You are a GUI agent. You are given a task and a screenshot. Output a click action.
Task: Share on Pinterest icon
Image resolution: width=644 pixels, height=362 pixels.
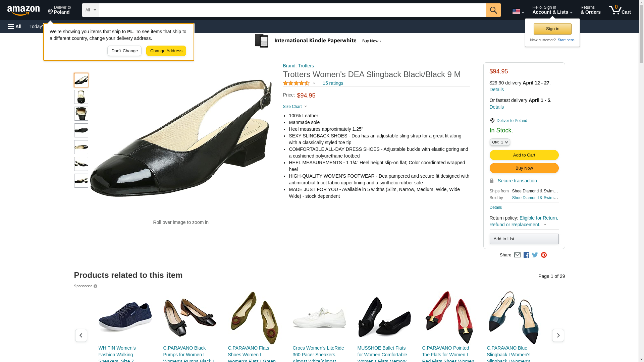point(544,255)
